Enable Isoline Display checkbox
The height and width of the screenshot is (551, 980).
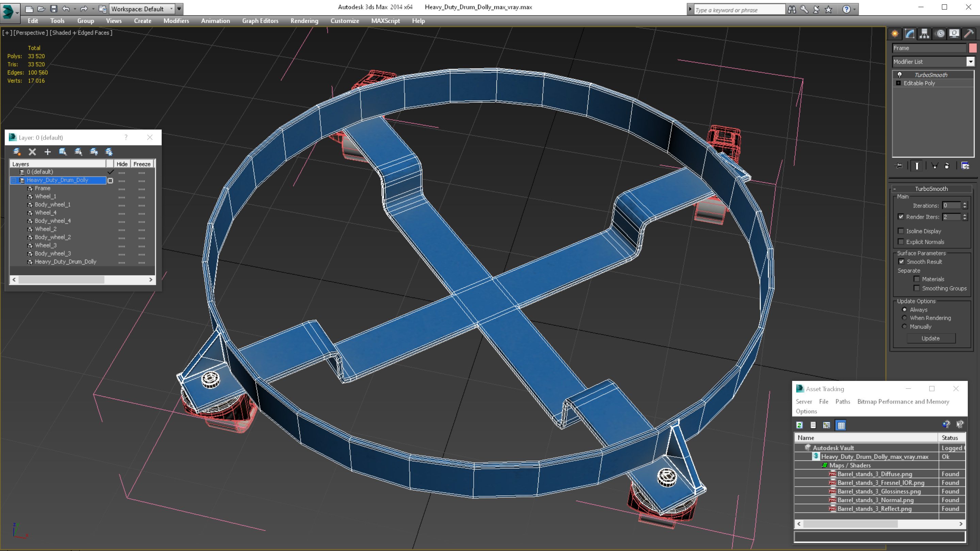[x=900, y=231]
